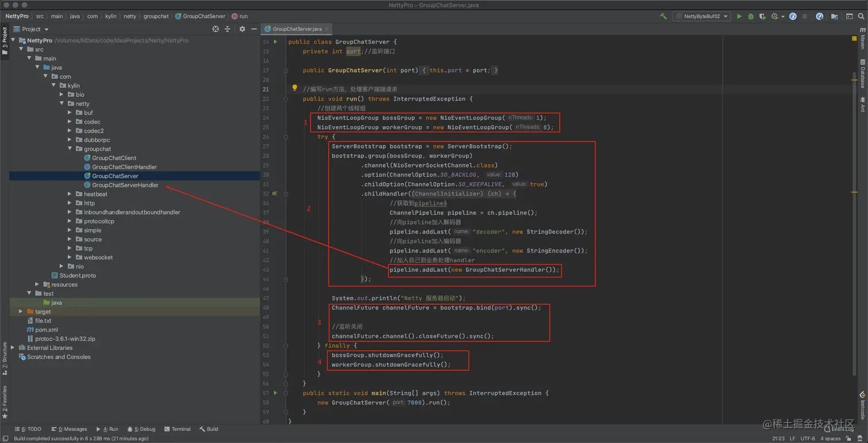Select the GroupChatServer.java editor tab

(296, 29)
